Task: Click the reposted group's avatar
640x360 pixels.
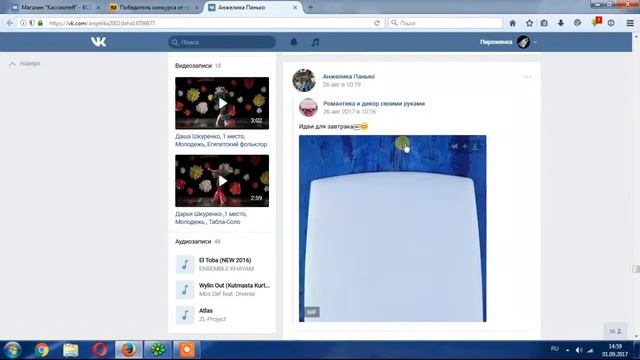Action: [x=308, y=107]
